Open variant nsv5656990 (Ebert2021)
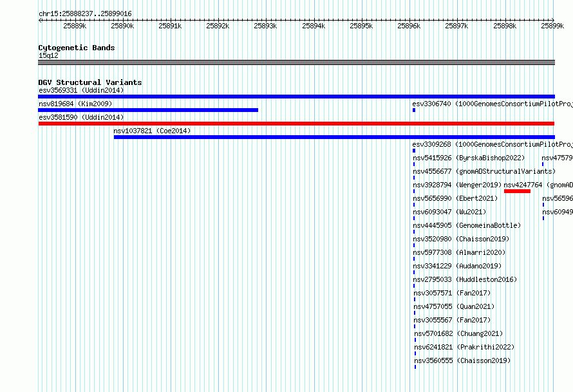 pyautogui.click(x=455, y=198)
